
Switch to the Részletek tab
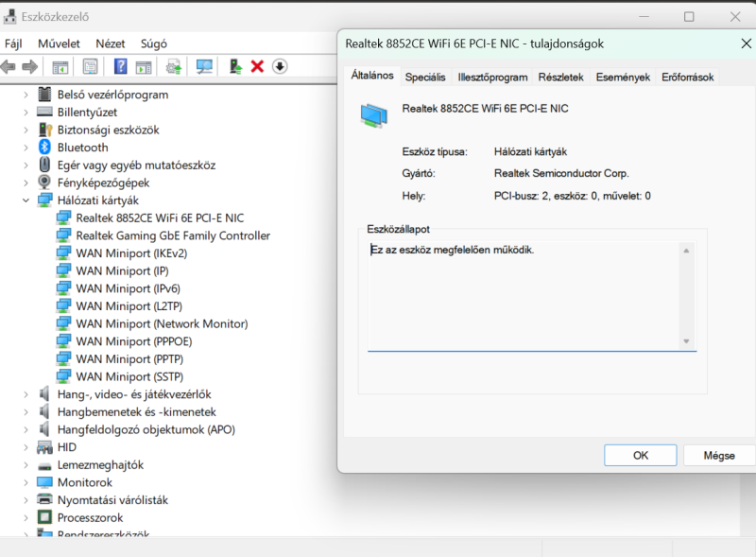(x=560, y=78)
